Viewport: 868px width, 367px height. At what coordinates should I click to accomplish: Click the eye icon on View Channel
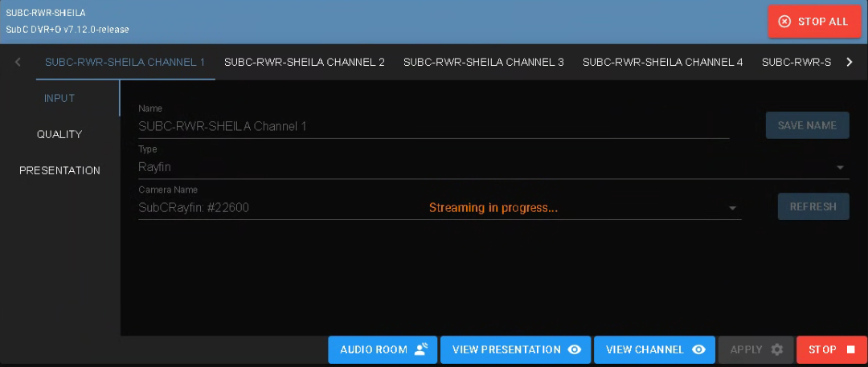[698, 349]
